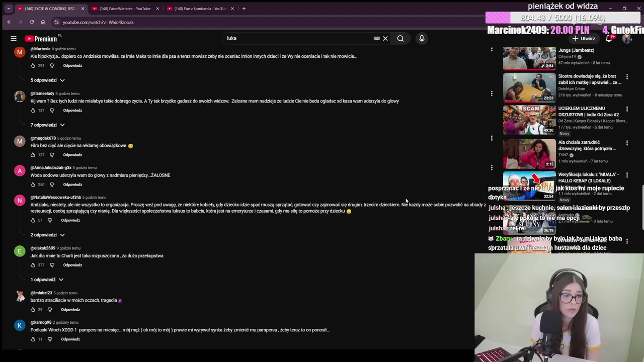Open @lmlabel23 channel link

[x=41, y=293]
